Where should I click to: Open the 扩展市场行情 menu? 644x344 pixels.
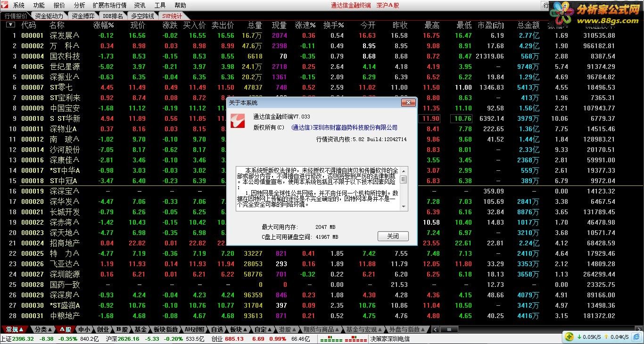pos(109,5)
